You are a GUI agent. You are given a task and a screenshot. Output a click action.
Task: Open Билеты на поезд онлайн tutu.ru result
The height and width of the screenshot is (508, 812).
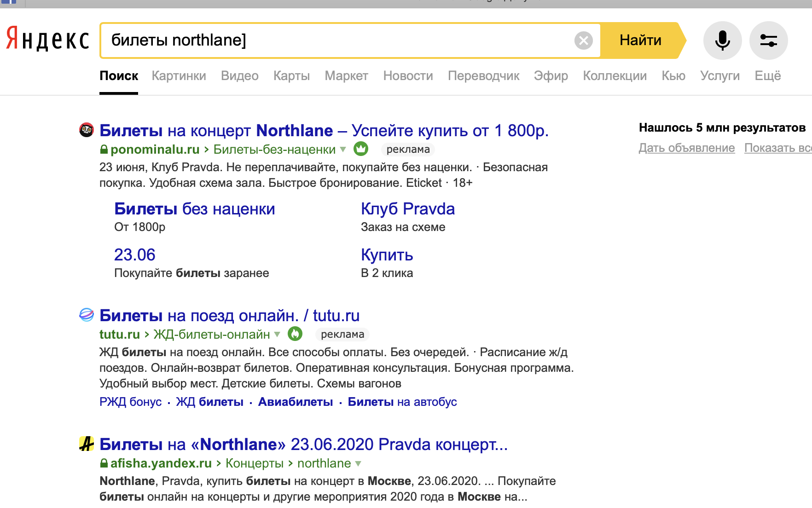coord(230,316)
